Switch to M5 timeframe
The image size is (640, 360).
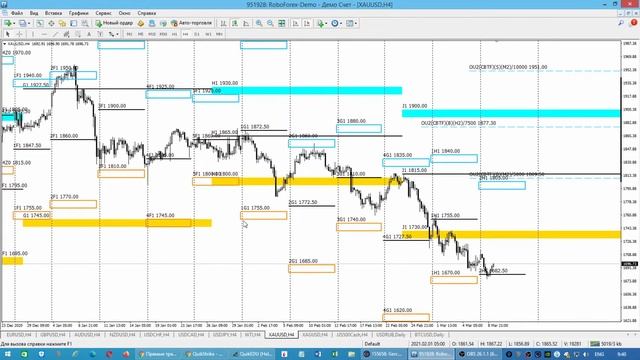tap(140, 34)
